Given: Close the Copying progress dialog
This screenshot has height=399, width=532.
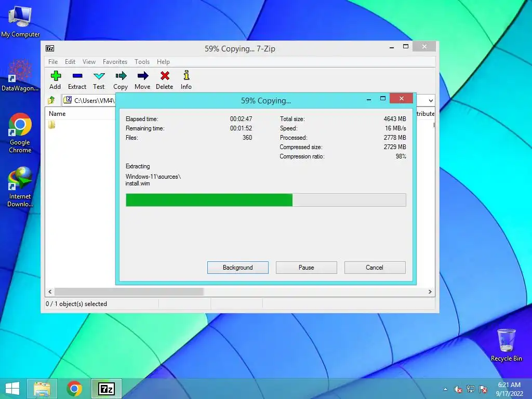Looking at the screenshot, I should pos(402,98).
